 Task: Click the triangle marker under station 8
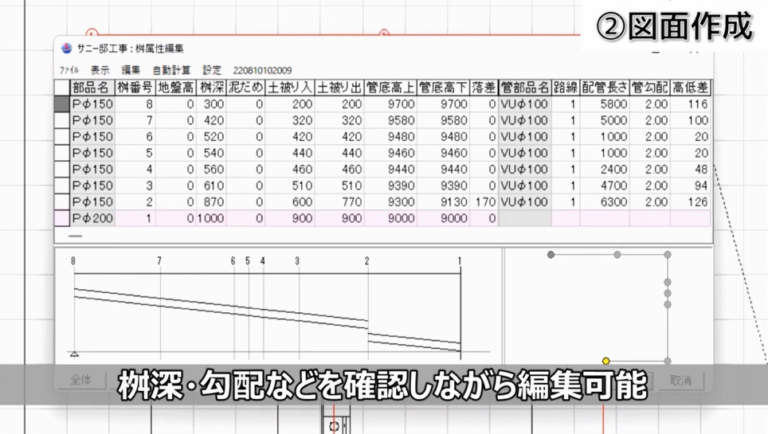tap(74, 352)
